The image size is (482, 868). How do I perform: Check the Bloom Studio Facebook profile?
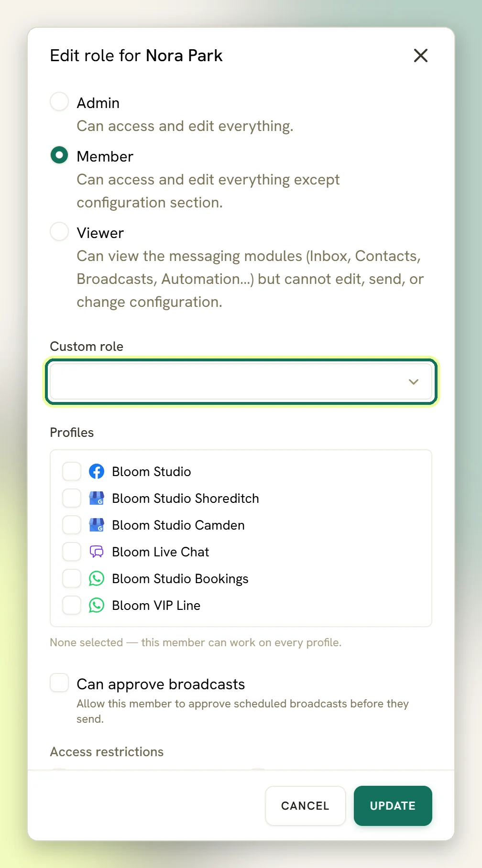click(x=72, y=471)
